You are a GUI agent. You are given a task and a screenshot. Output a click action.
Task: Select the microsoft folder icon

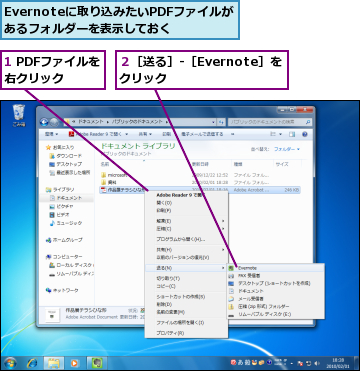point(104,175)
